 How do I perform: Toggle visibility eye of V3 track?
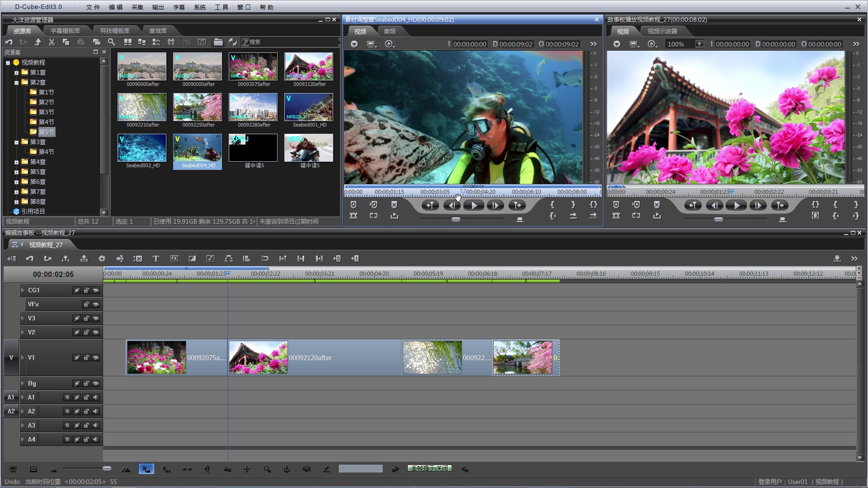point(96,319)
